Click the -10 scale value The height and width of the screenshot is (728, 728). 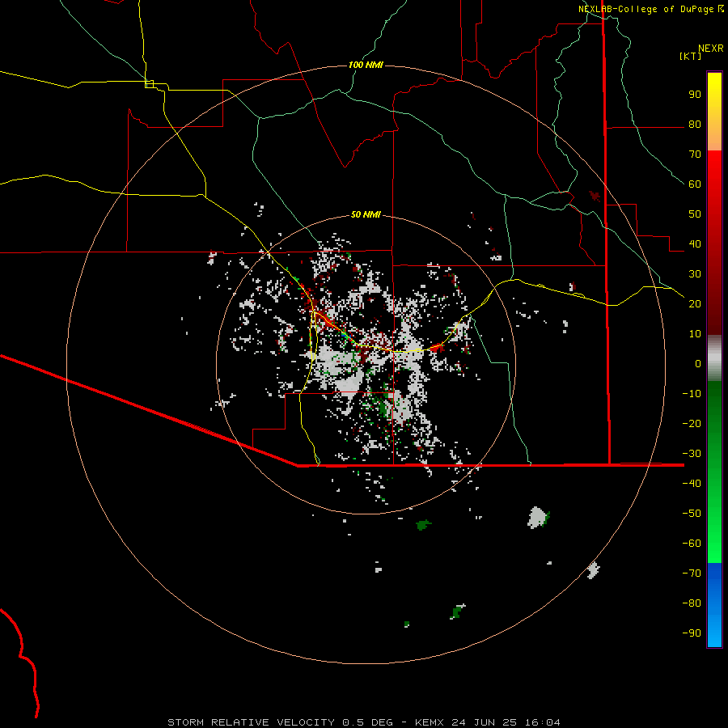(x=692, y=394)
